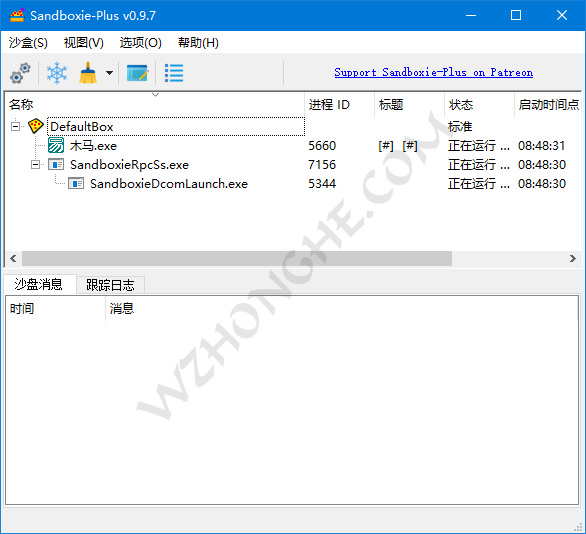Collapse the SandboxieRpcSs.exe tree node
This screenshot has height=534, width=586.
coord(35,164)
